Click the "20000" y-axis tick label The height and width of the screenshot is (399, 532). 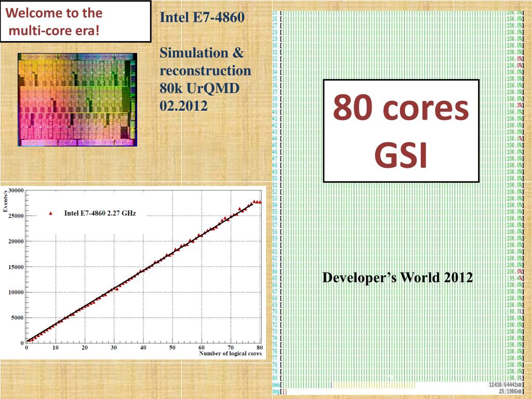[x=16, y=241]
